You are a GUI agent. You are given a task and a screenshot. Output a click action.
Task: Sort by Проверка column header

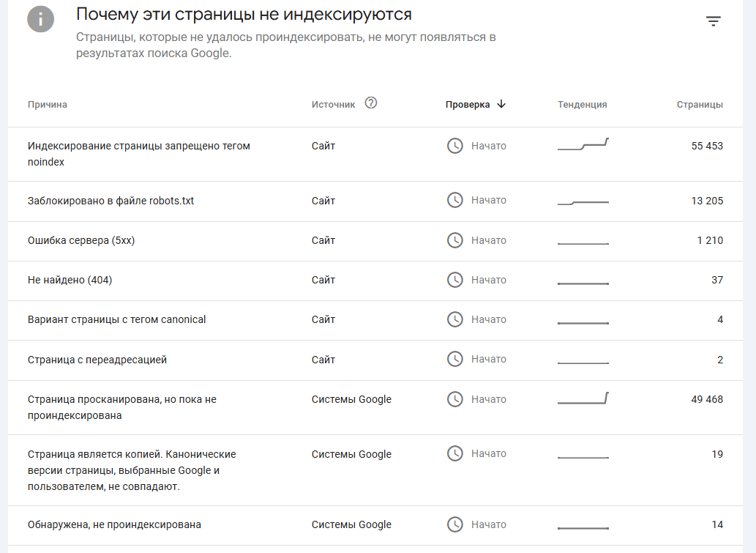coord(467,105)
